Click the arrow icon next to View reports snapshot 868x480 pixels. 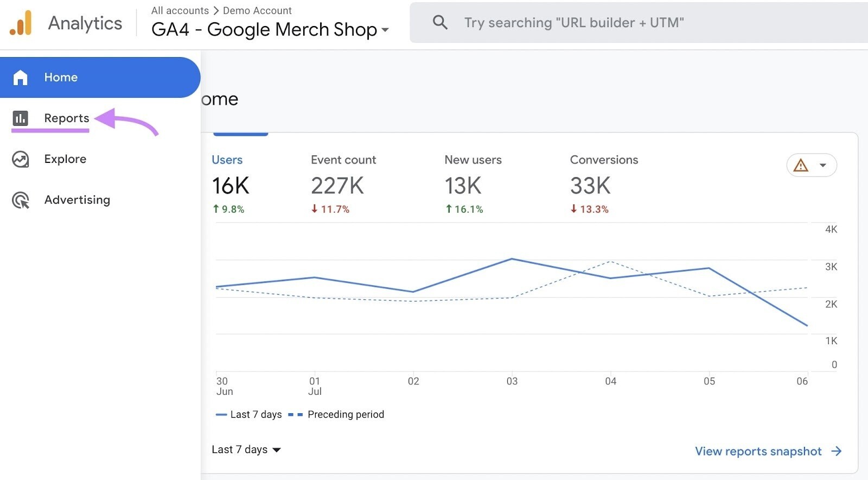(837, 451)
